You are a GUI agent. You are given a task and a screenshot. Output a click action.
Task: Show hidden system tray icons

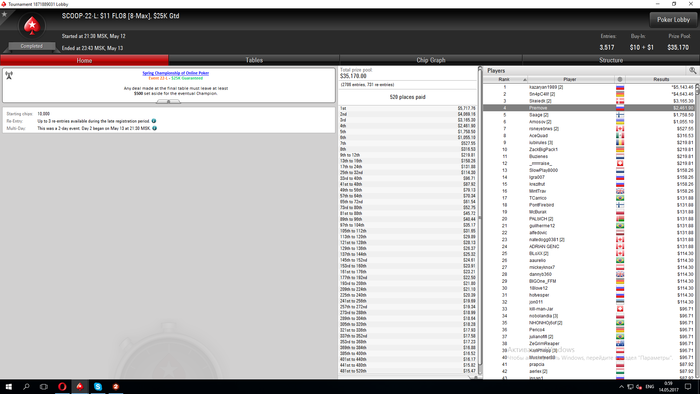pyautogui.click(x=621, y=387)
